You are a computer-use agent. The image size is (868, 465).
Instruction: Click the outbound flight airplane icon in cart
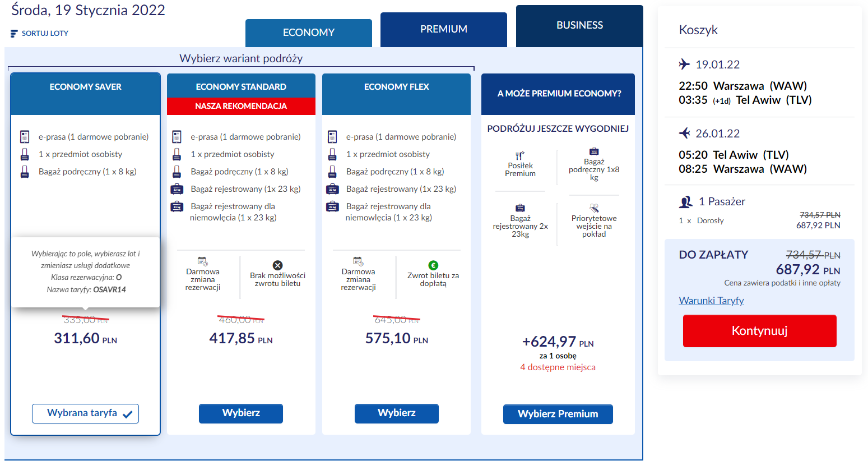[684, 64]
